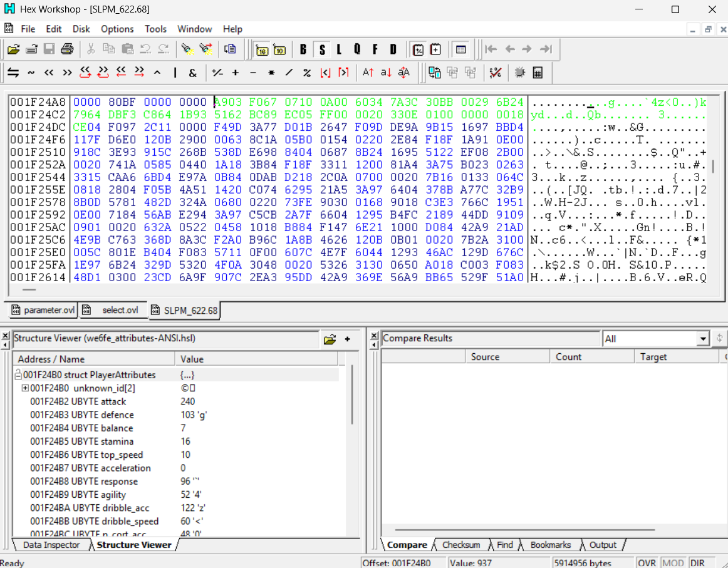728x568 pixels.
Task: Click the Target column header
Action: click(676, 357)
